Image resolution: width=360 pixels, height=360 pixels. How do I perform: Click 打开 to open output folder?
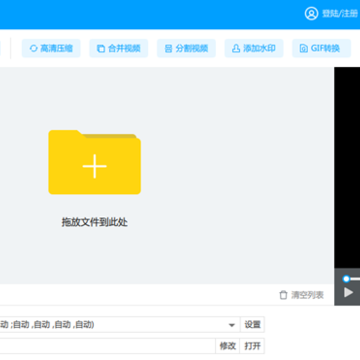click(253, 346)
